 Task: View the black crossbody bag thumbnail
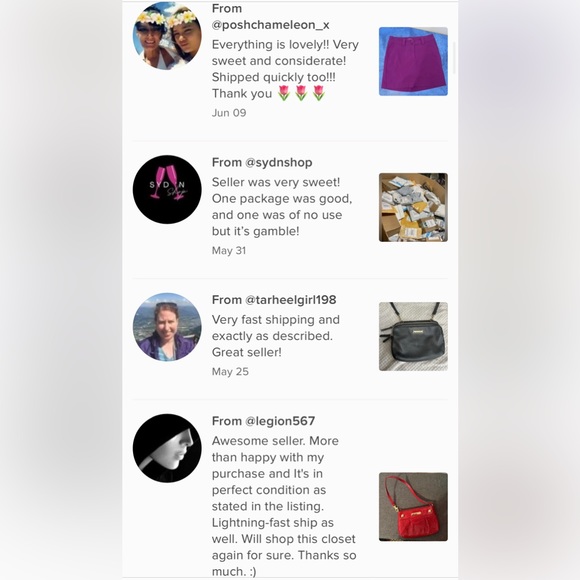pos(413,337)
